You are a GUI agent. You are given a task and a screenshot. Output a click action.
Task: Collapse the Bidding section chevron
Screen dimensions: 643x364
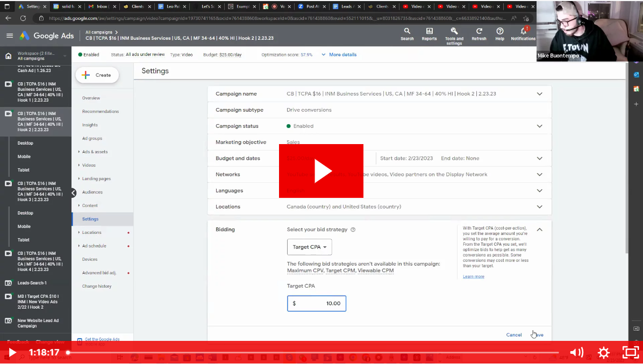coord(539,230)
